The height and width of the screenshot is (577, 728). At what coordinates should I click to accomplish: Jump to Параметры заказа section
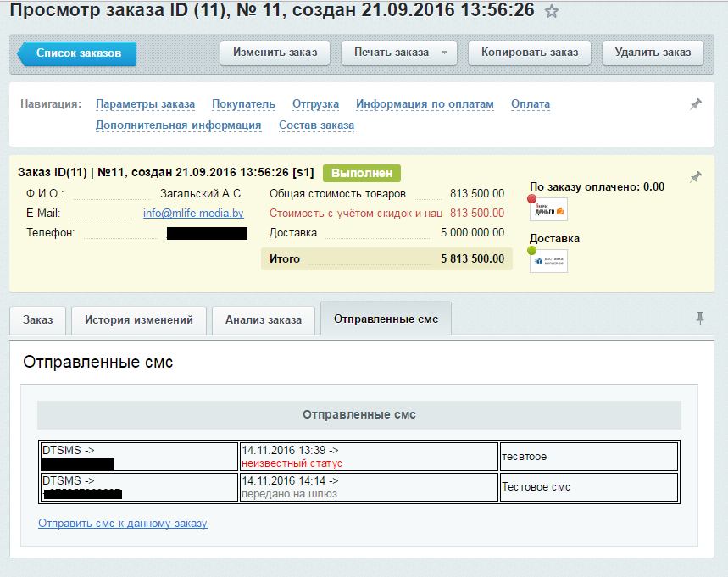point(145,104)
